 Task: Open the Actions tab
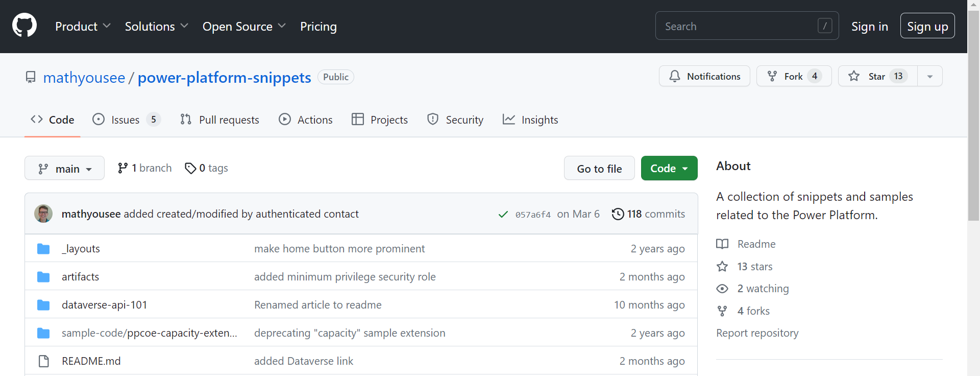[x=306, y=120]
